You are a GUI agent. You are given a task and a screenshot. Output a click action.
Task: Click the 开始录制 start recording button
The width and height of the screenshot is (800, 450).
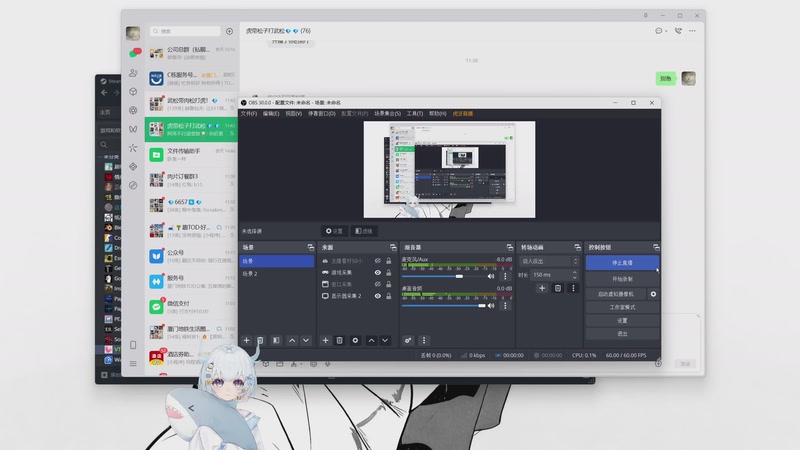coord(622,279)
